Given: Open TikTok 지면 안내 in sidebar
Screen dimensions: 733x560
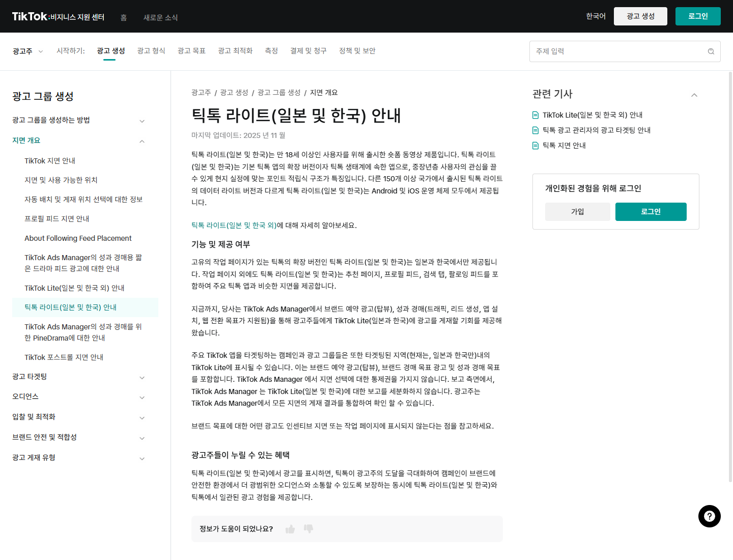Looking at the screenshot, I should [50, 161].
